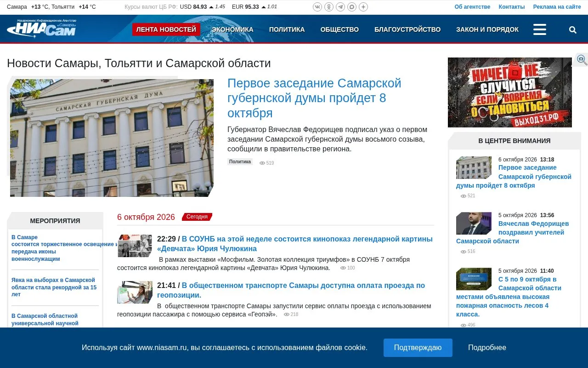
Task: Click the 'МЕРОПРИЯТИЯ' block heading
Action: [x=55, y=221]
